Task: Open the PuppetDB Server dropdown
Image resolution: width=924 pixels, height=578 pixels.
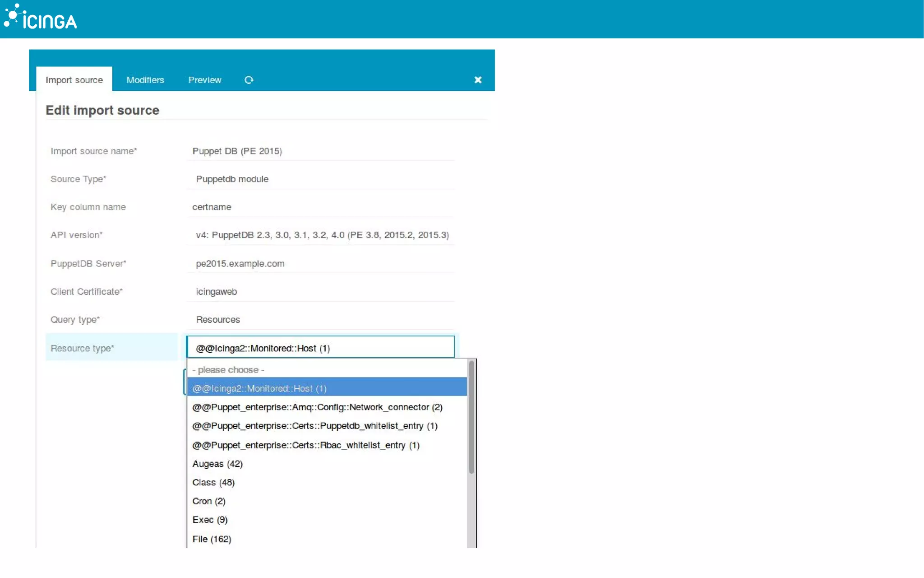Action: point(320,264)
